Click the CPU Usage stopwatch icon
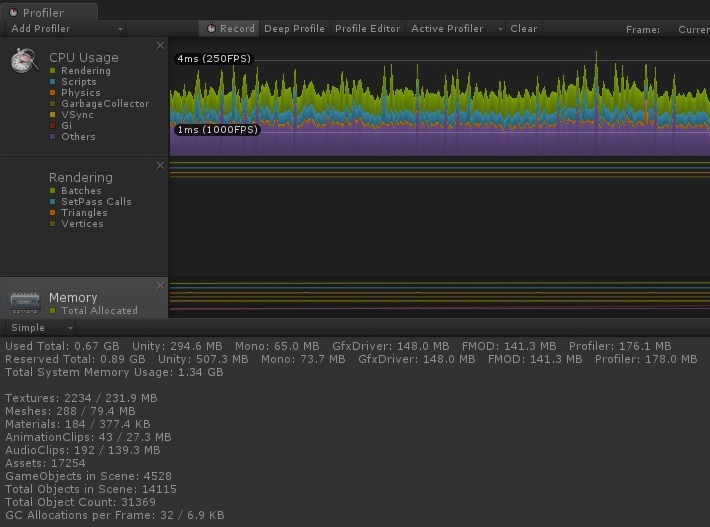Image resolution: width=710 pixels, height=527 pixels. click(x=24, y=60)
